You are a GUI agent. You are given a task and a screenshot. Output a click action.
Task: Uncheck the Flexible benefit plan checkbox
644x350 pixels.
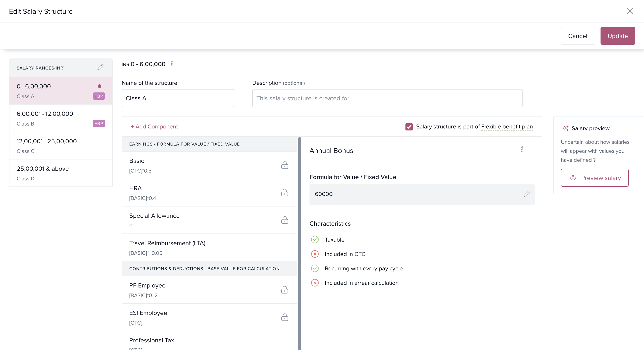[409, 127]
